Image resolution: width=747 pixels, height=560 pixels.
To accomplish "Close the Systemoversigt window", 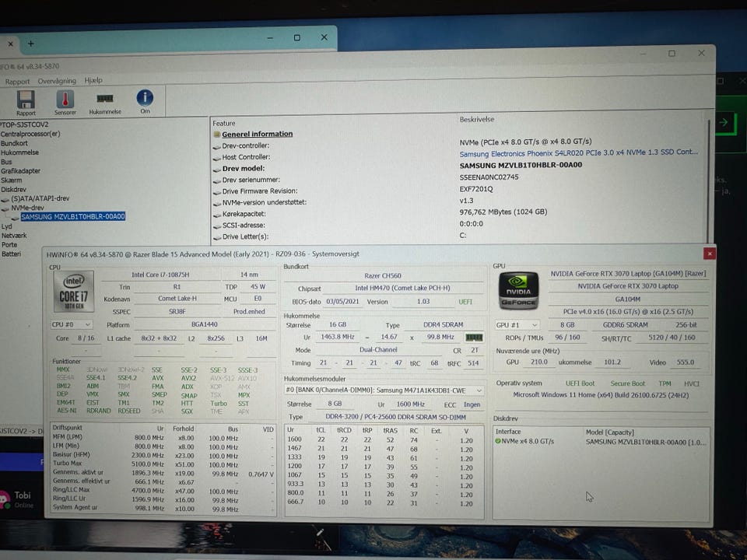I will pos(709,254).
